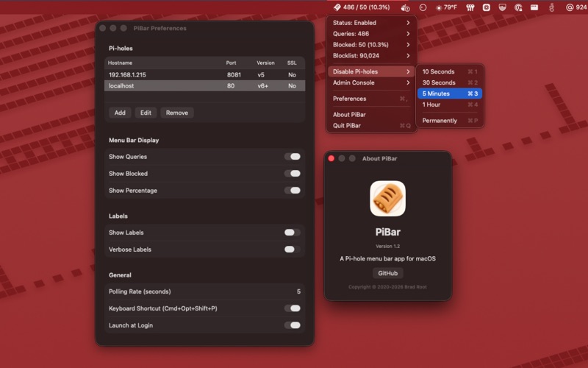
Task: Disable Pi-holes for 1 Hour
Action: pyautogui.click(x=450, y=105)
